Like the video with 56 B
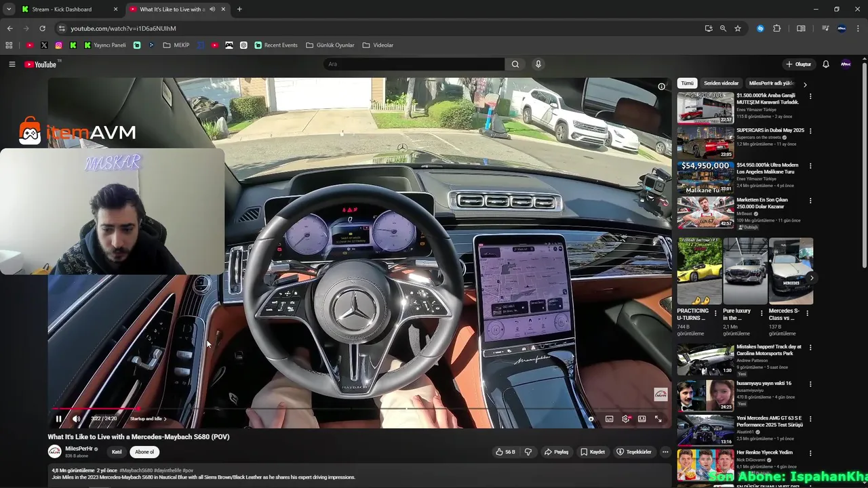Image resolution: width=868 pixels, height=488 pixels. [x=505, y=452]
